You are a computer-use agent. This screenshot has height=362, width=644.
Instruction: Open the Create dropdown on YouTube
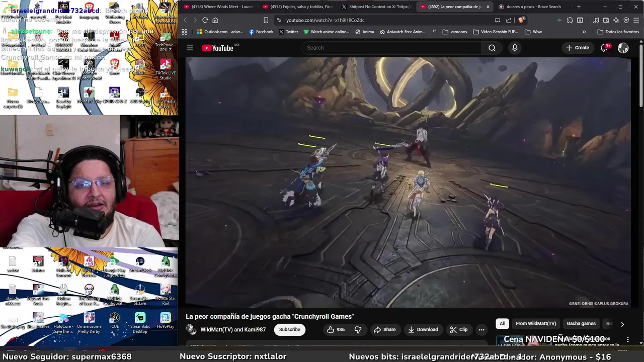[577, 48]
